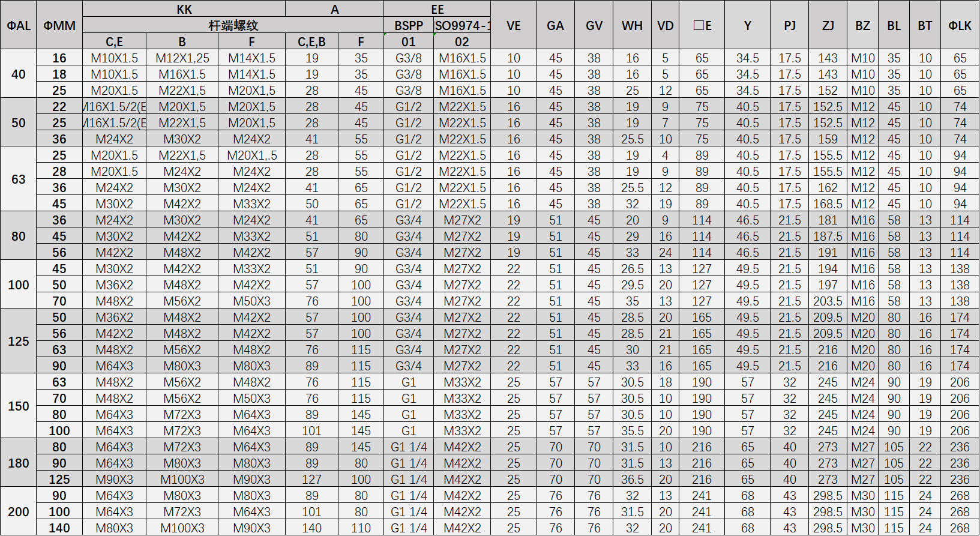Select the ZJ value 203.5 cell
980x536 pixels.
coord(828,301)
